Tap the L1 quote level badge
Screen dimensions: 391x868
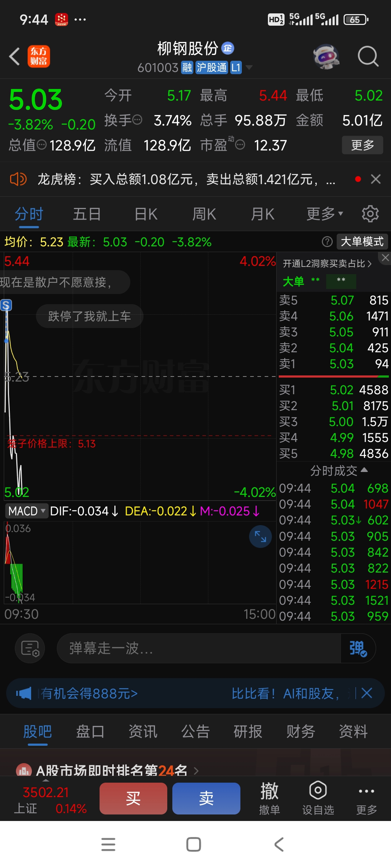coord(236,68)
